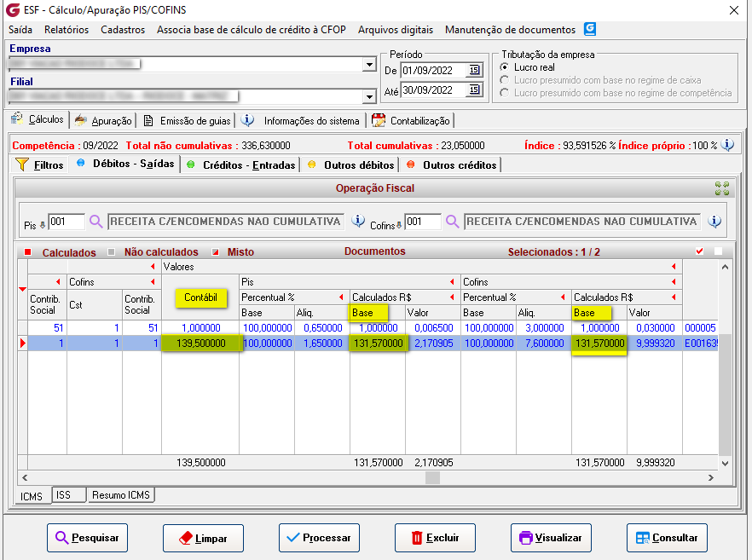Switch to Apuração tab
Screen dimensions: 752x560
point(103,121)
